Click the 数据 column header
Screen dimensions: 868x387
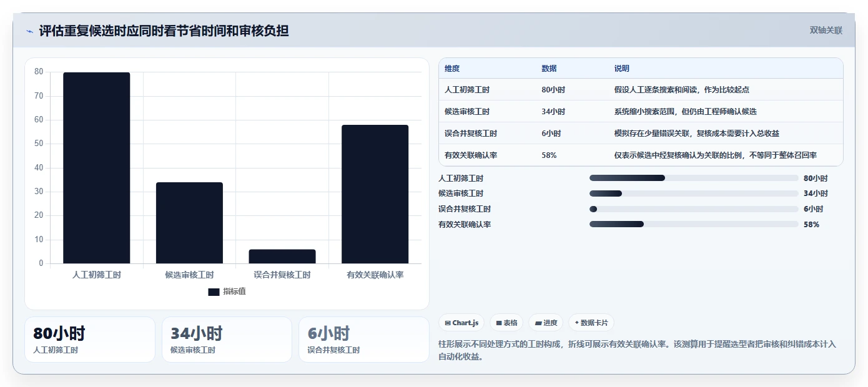pos(549,69)
